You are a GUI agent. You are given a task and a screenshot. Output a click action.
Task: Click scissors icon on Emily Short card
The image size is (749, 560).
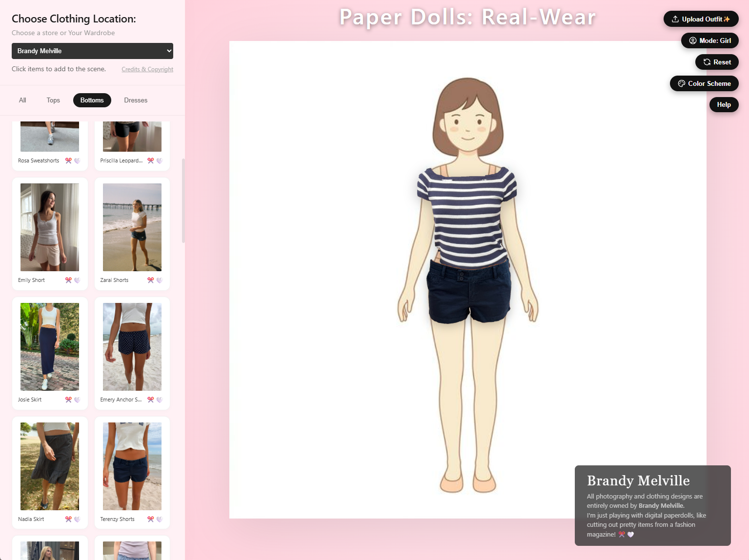click(68, 280)
